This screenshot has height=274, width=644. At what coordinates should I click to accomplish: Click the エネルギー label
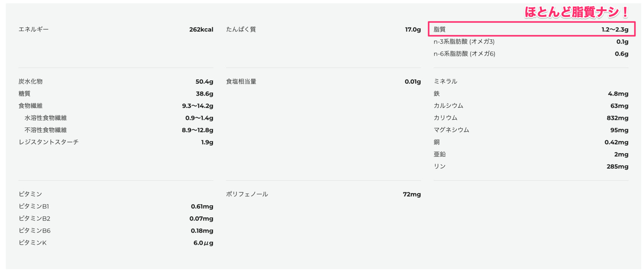pos(34,30)
